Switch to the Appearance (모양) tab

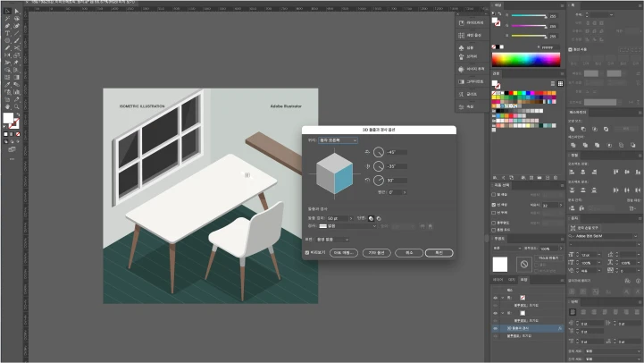pyautogui.click(x=524, y=280)
